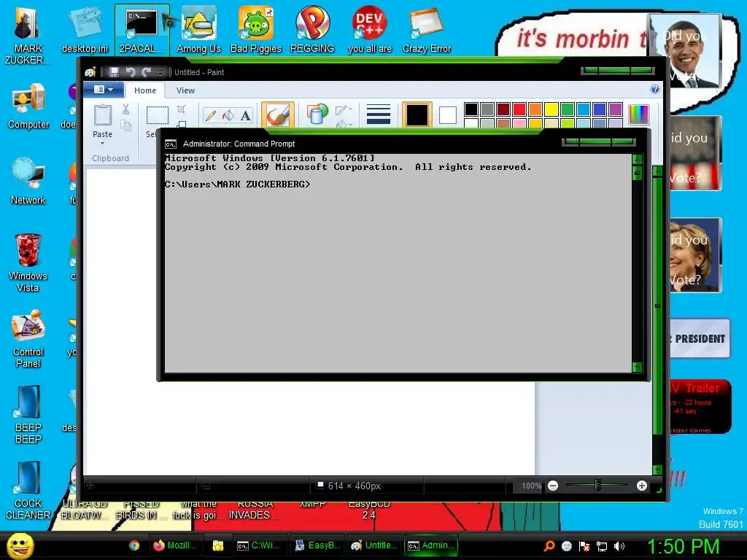
Task: Select Color 2 white swatch
Action: [447, 114]
